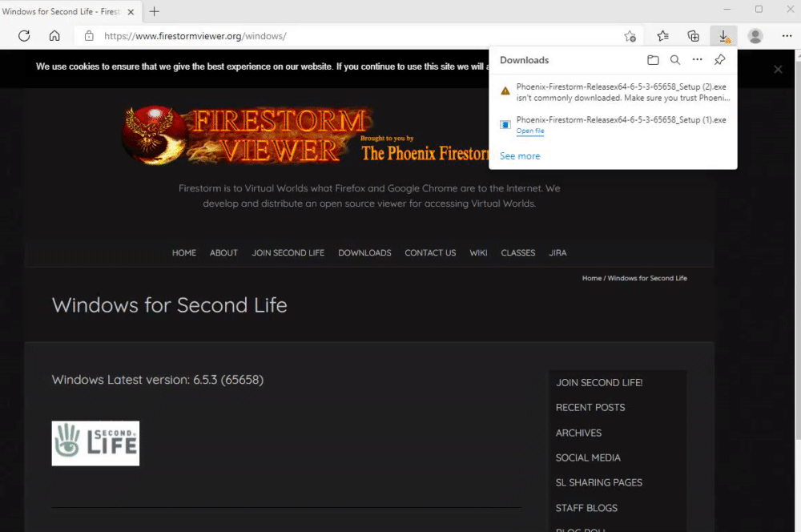This screenshot has width=801, height=532.
Task: Open the profile account icon
Action: pyautogui.click(x=755, y=36)
